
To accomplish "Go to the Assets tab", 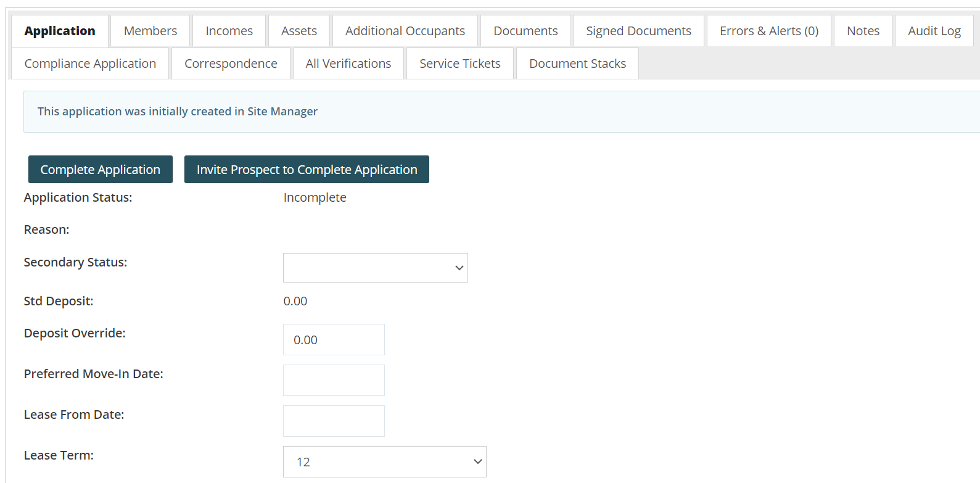I will (299, 31).
